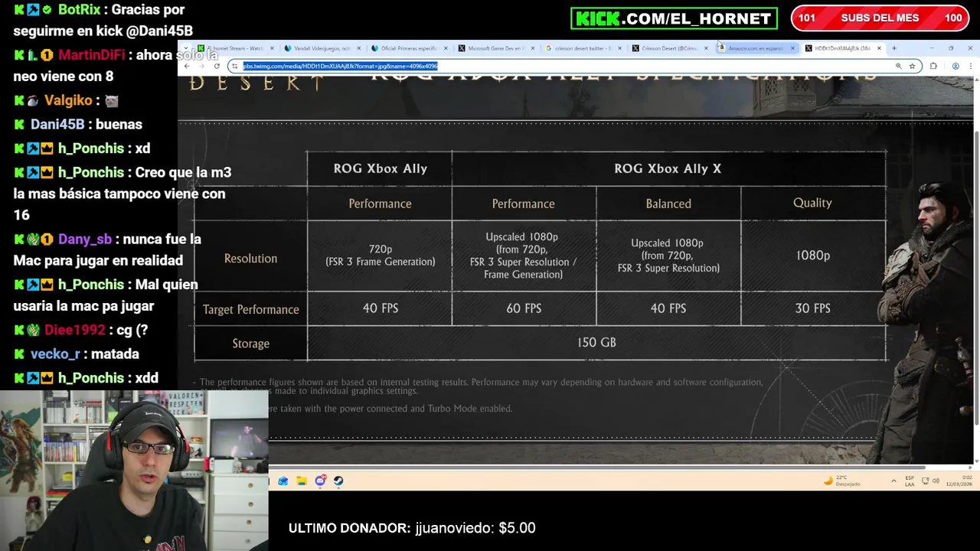Open the Microsoft Game Dev tab
Viewport: 980px width, 551px height.
(x=495, y=48)
